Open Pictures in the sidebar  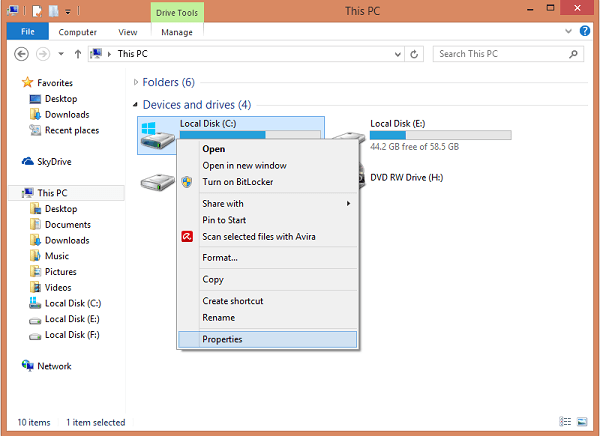[x=60, y=272]
